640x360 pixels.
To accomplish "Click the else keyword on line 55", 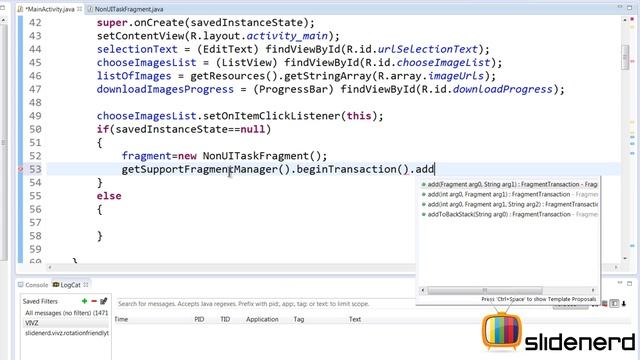I will 109,196.
